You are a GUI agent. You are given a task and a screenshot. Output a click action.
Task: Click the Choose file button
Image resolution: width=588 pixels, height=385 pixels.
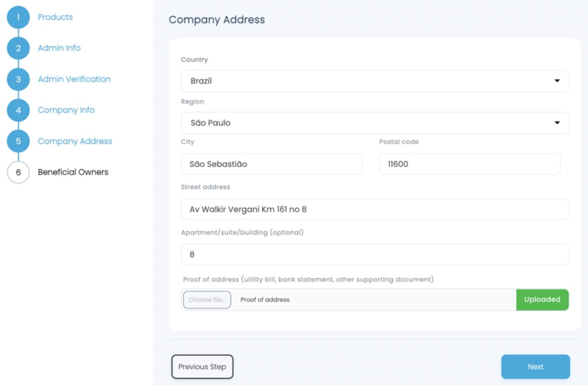pyautogui.click(x=207, y=300)
